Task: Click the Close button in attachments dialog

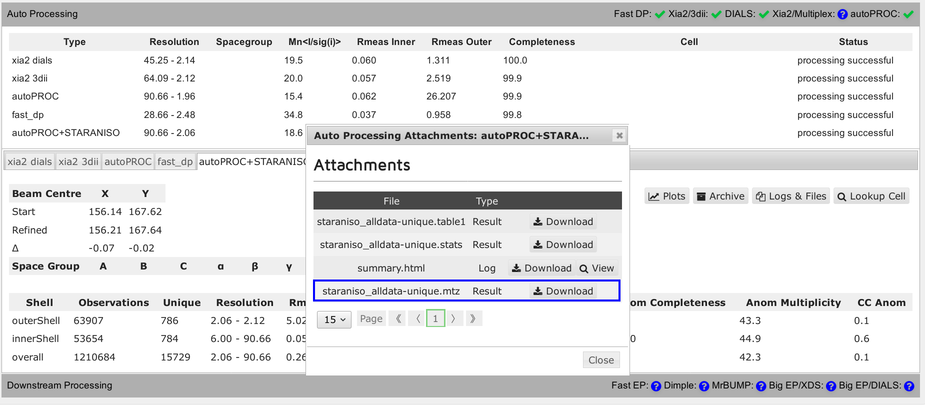Action: coord(601,360)
